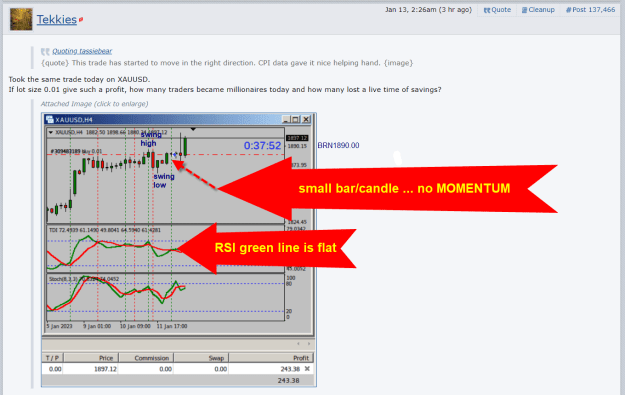Viewport: 625px width, 395px height.
Task: Click the 'T / P' column header
Action: (52, 358)
